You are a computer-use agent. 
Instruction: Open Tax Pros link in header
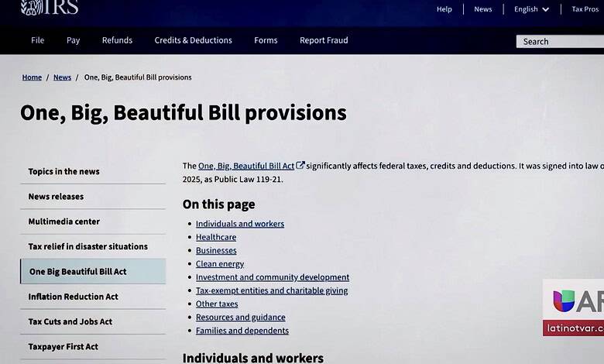pyautogui.click(x=585, y=9)
